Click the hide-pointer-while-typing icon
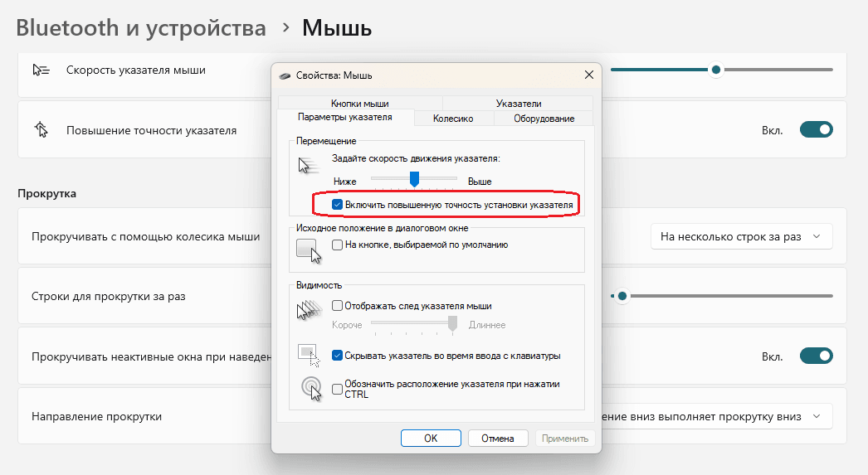The width and height of the screenshot is (868, 475). click(309, 355)
